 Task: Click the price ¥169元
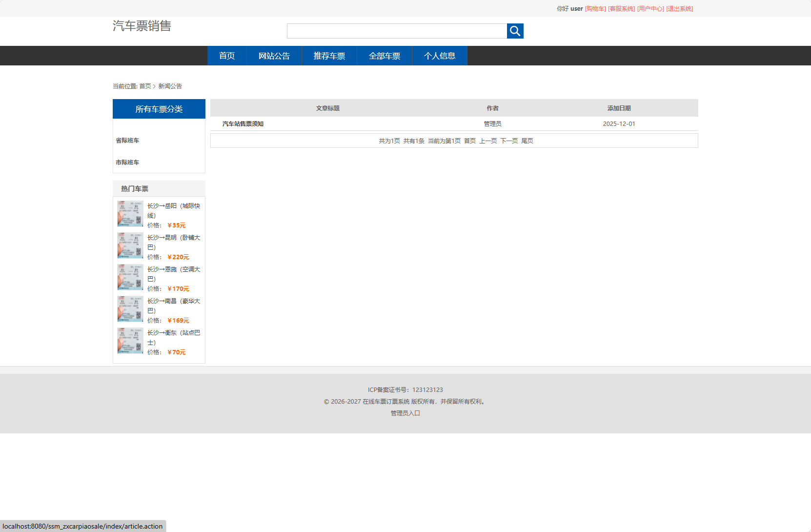[178, 321]
